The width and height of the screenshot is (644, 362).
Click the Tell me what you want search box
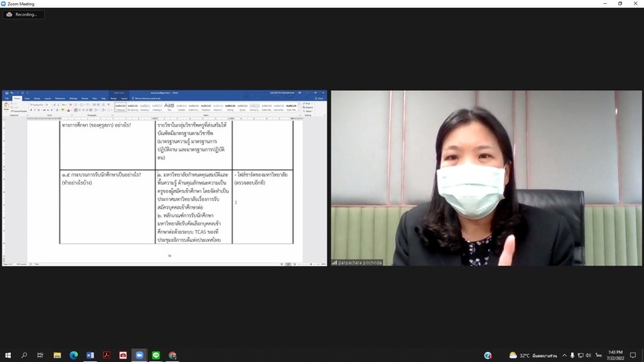click(146, 98)
